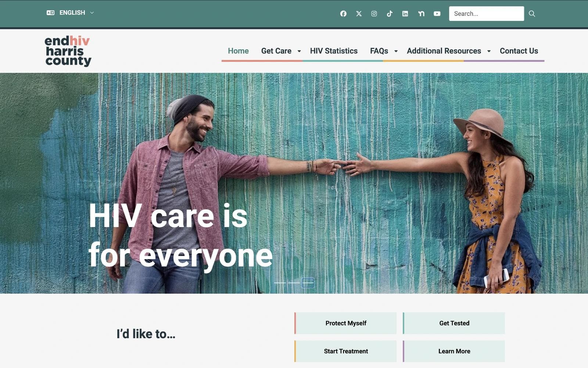The image size is (588, 368).
Task: Open the Instagram social icon
Action: (374, 14)
